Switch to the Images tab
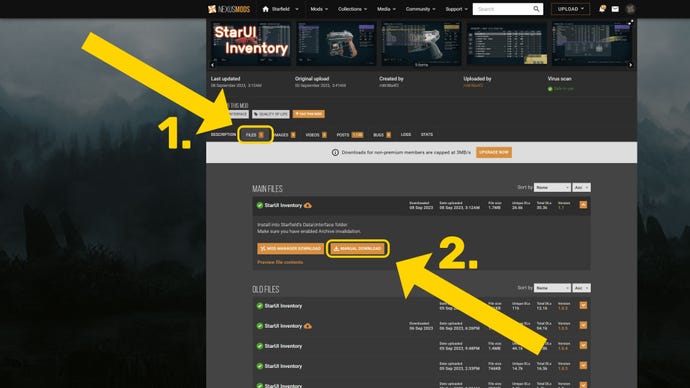Image resolution: width=690 pixels, height=388 pixels. [x=284, y=135]
